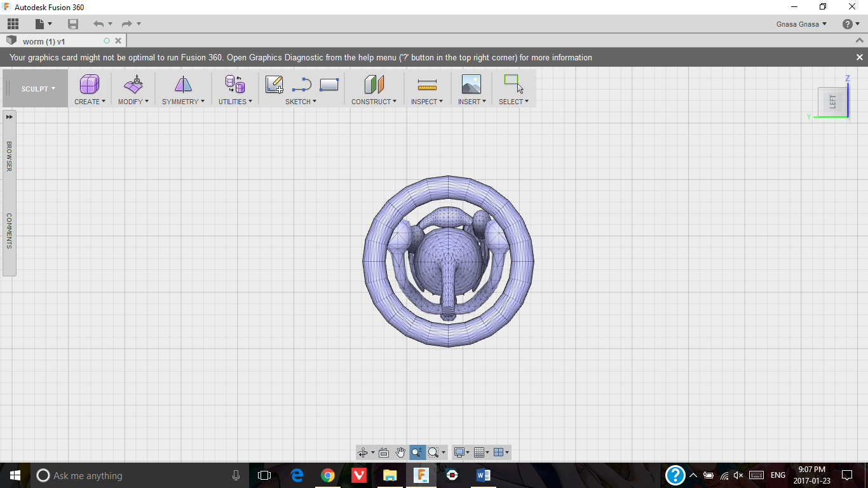
Task: Click the Modify edit form icon
Action: 133,84
